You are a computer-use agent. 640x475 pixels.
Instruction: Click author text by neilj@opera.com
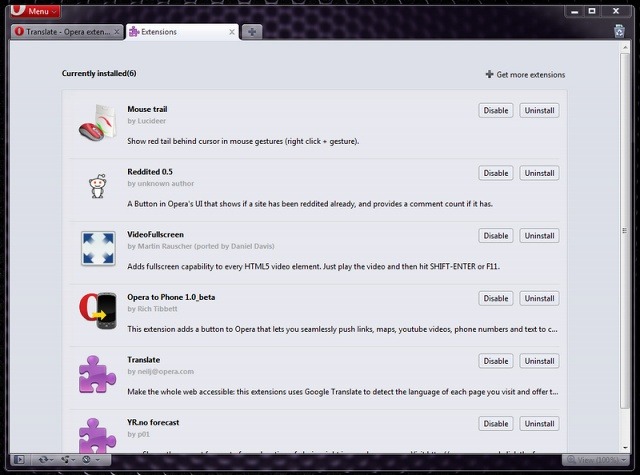click(160, 371)
